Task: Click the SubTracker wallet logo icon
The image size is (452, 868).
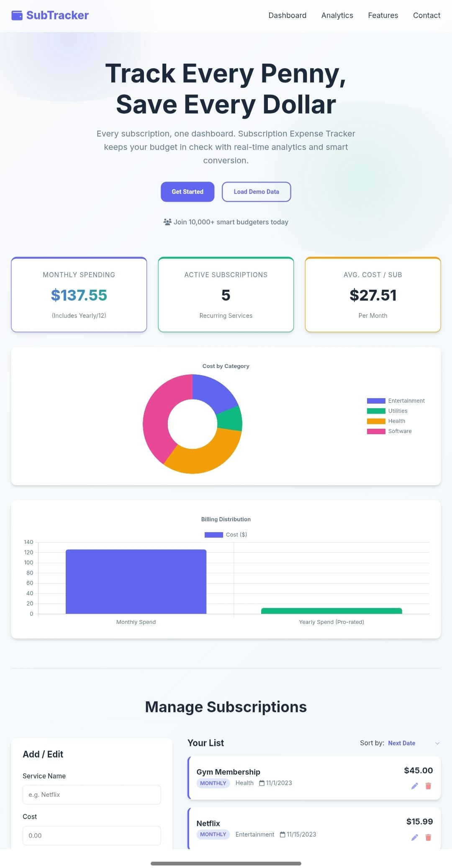Action: [17, 15]
